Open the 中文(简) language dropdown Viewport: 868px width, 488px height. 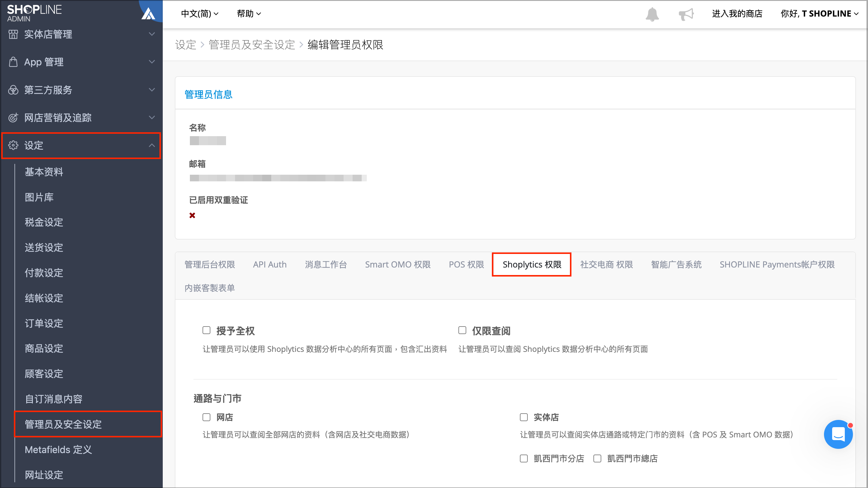tap(200, 14)
